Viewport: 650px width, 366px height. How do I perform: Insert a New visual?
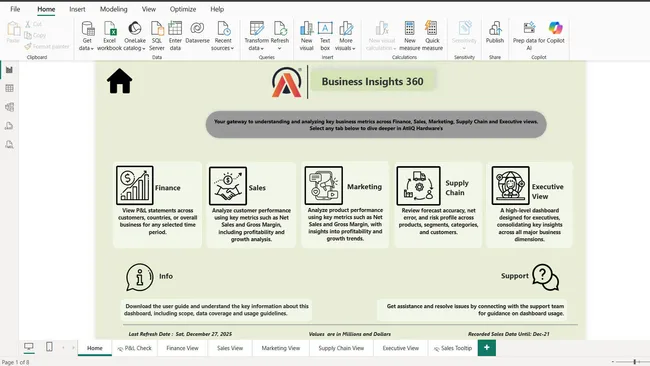[306, 36]
